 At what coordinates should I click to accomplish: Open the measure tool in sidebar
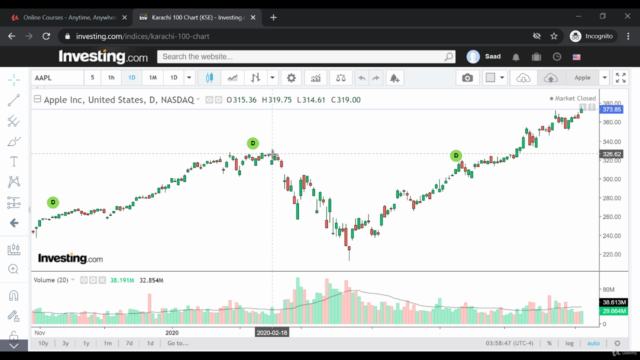pyautogui.click(x=14, y=249)
